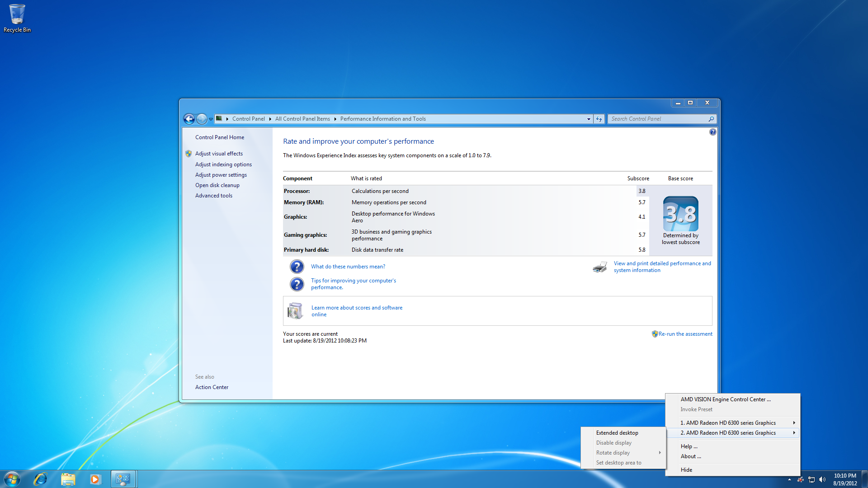Open AMD VISION Engine Control Center menu item

(732, 399)
